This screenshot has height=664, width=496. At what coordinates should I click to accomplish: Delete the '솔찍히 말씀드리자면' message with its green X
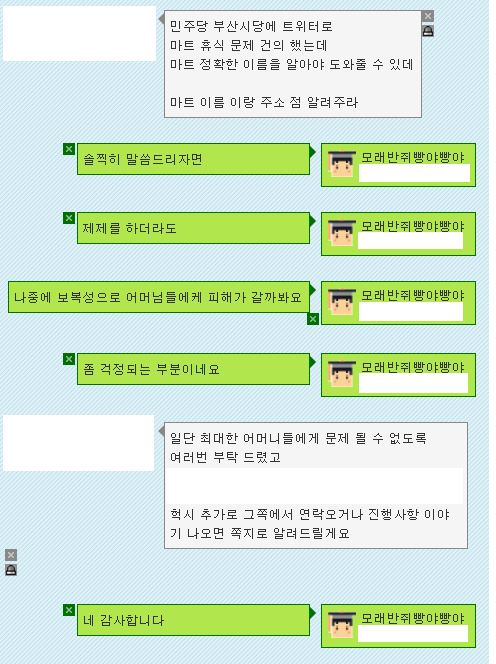click(x=69, y=149)
